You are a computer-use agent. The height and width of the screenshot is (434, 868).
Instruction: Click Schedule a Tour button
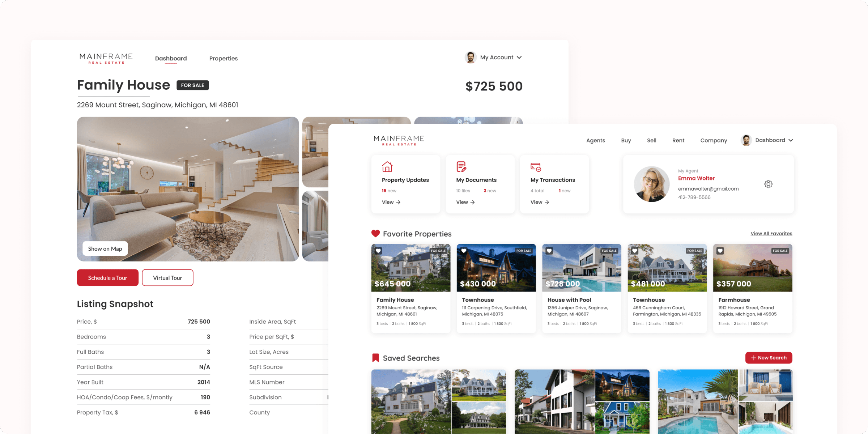tap(107, 277)
